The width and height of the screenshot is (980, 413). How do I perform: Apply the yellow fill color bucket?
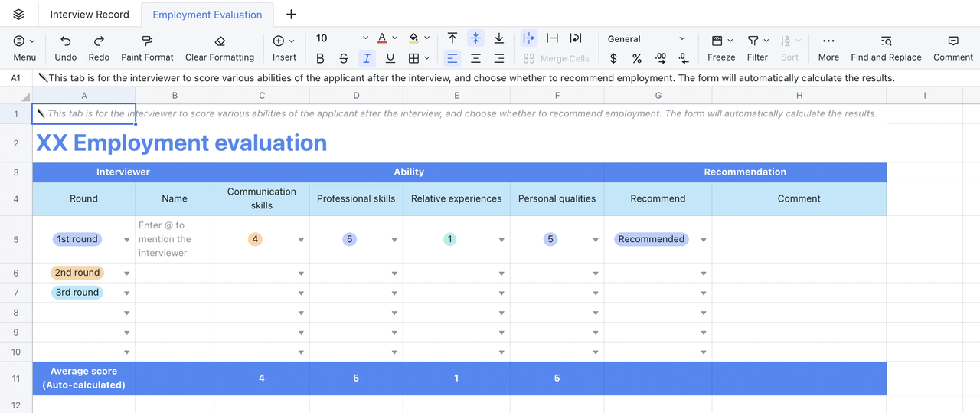pos(413,38)
